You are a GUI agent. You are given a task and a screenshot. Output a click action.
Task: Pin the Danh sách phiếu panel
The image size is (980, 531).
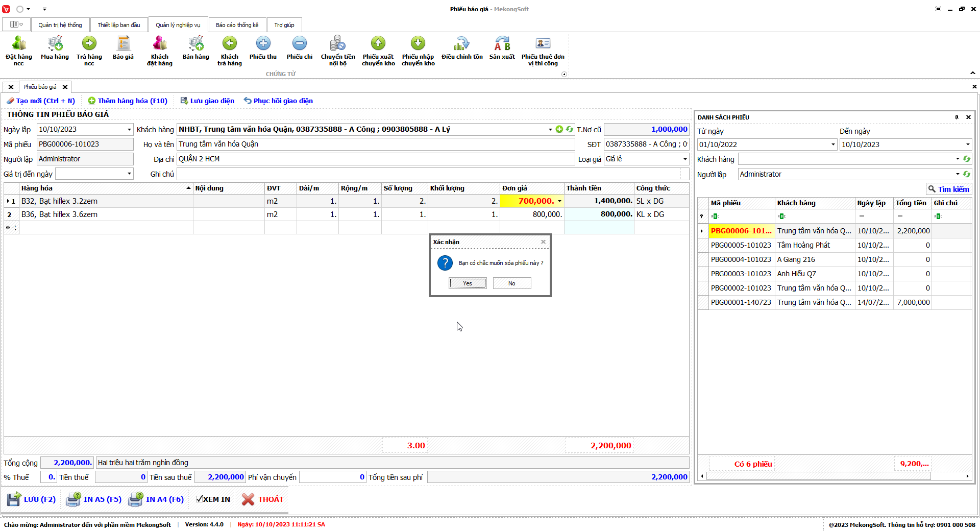coord(957,117)
